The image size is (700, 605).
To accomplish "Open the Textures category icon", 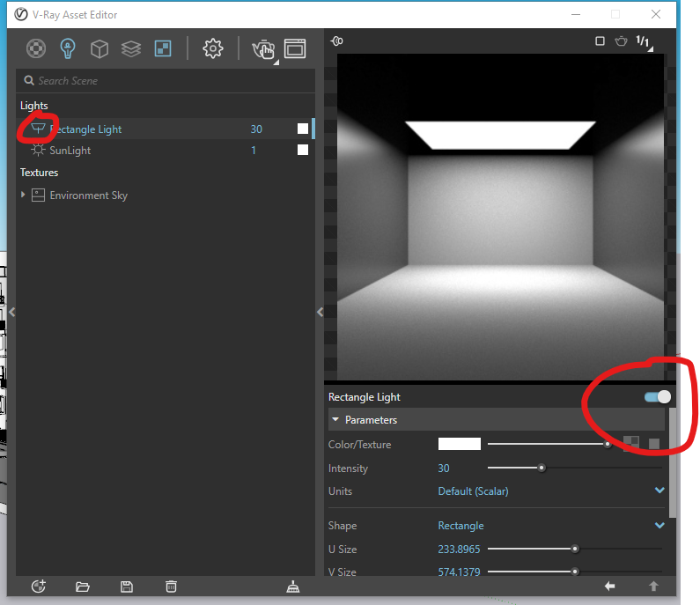I will 163,48.
